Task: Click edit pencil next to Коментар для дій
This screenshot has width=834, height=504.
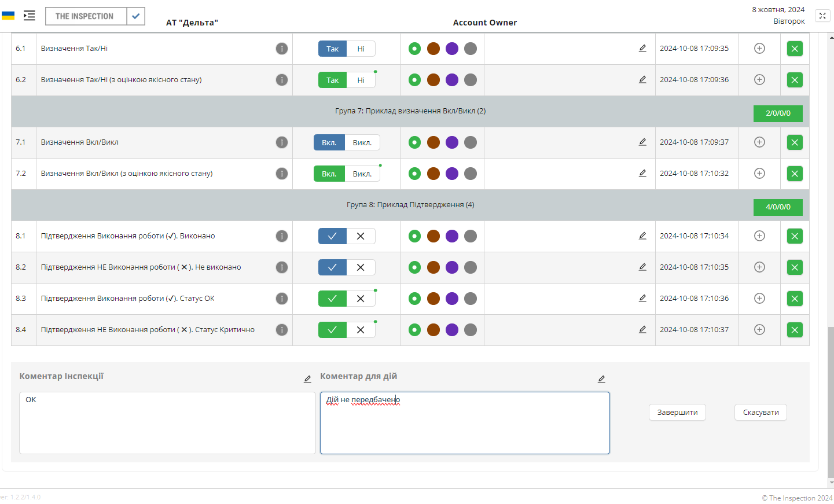Action: click(x=601, y=379)
